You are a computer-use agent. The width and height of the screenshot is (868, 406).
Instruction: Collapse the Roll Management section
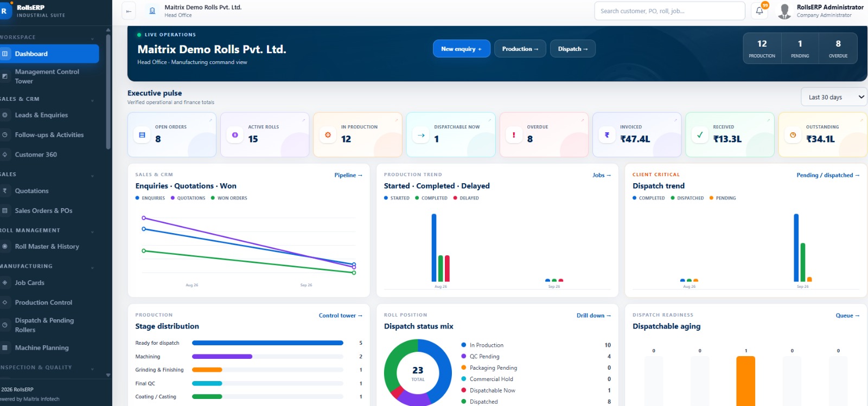(x=92, y=231)
